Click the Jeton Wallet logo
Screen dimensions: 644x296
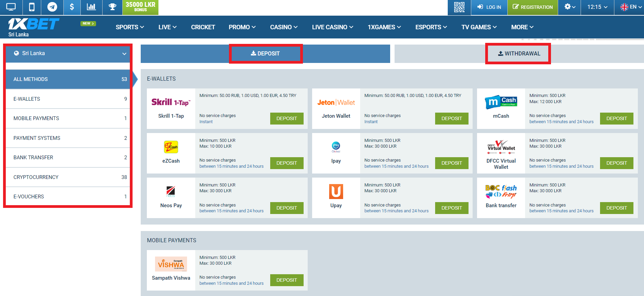(336, 102)
